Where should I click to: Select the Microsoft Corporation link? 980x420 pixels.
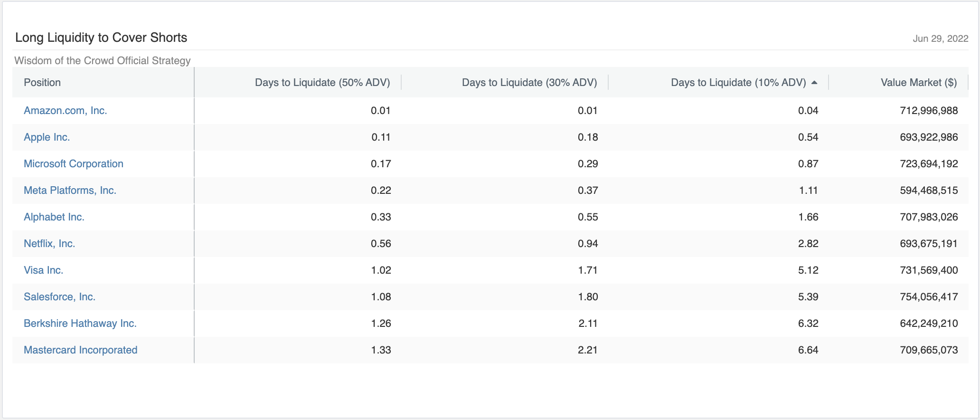74,164
